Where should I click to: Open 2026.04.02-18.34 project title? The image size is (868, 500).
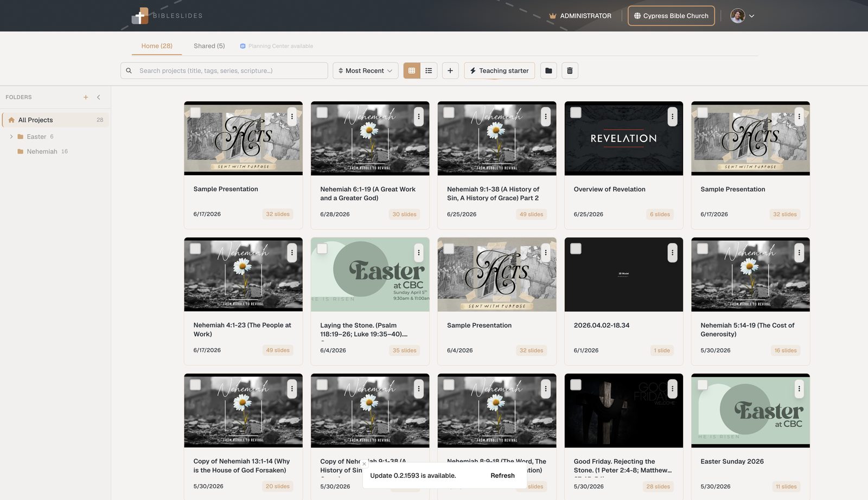[x=602, y=325]
